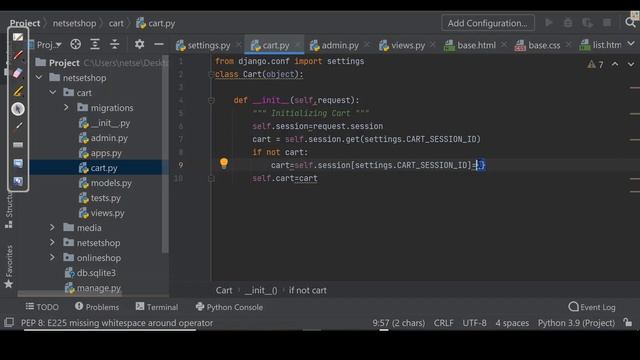Click the screenshot icon at annotation toolbar bottom

point(18,181)
